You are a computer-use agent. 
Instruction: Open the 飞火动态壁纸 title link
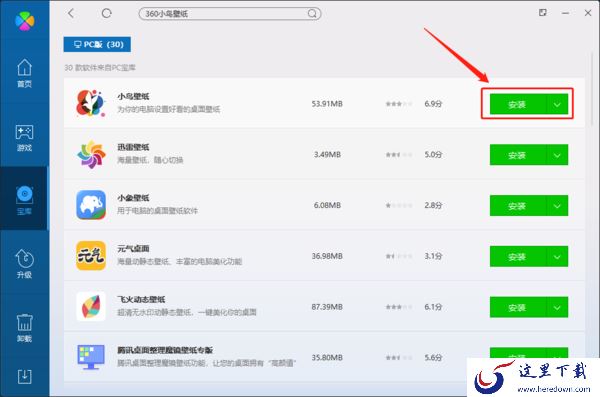coord(141,299)
